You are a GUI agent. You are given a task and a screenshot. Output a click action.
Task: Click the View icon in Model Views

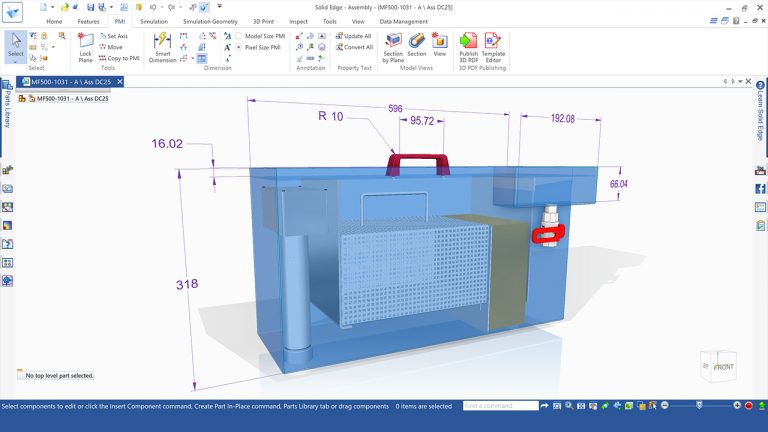pyautogui.click(x=440, y=46)
